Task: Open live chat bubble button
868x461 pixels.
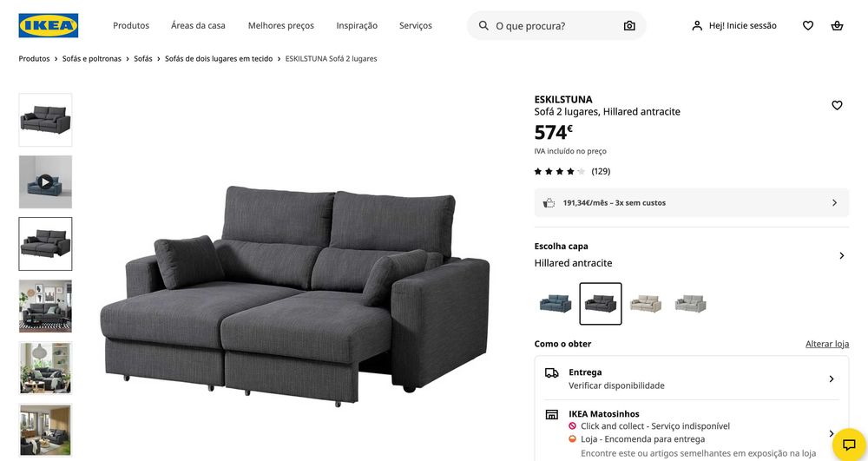Action: 849,445
